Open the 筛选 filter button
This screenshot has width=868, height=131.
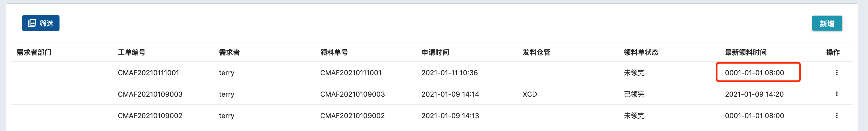coord(40,23)
